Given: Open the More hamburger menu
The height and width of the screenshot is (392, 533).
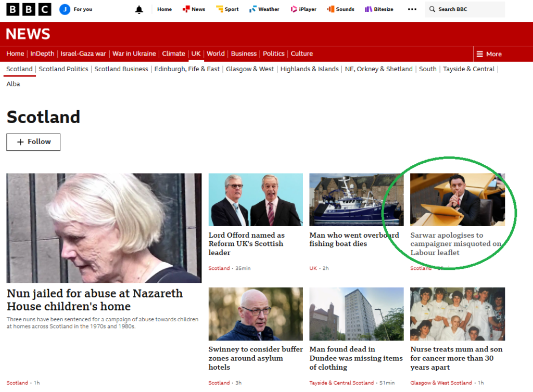Looking at the screenshot, I should (488, 54).
